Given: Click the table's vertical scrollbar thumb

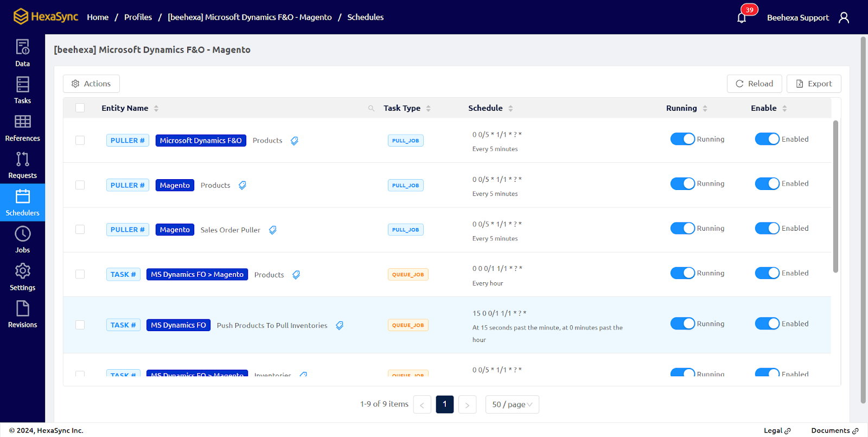Looking at the screenshot, I should click(835, 197).
